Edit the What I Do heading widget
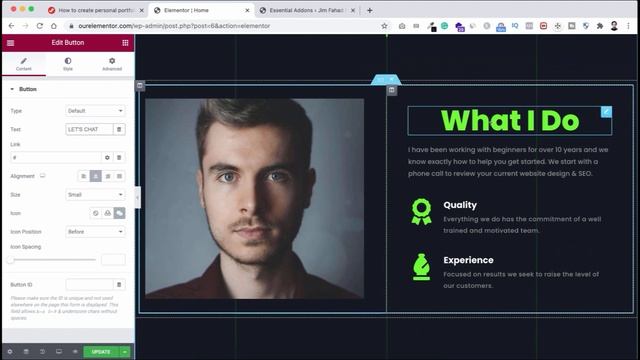 coord(606,111)
